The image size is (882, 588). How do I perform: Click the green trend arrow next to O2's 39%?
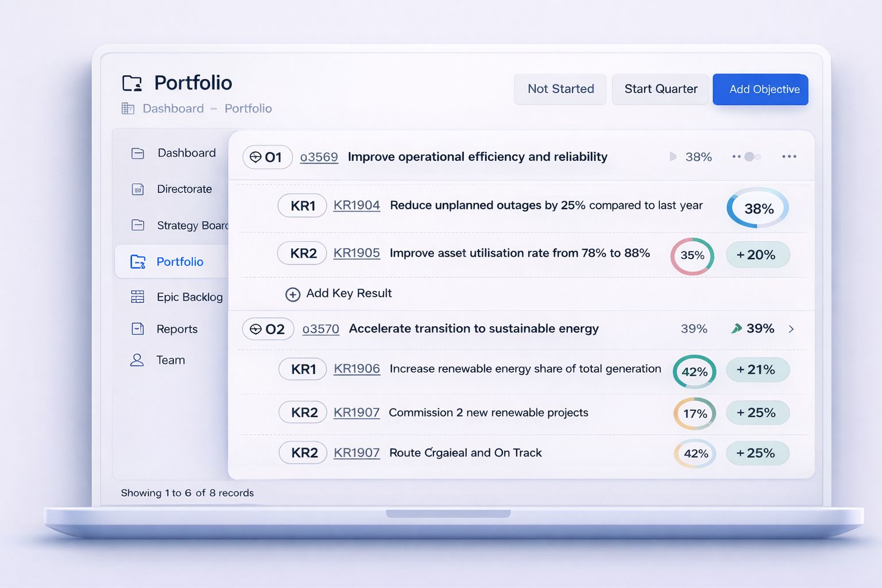pos(736,328)
